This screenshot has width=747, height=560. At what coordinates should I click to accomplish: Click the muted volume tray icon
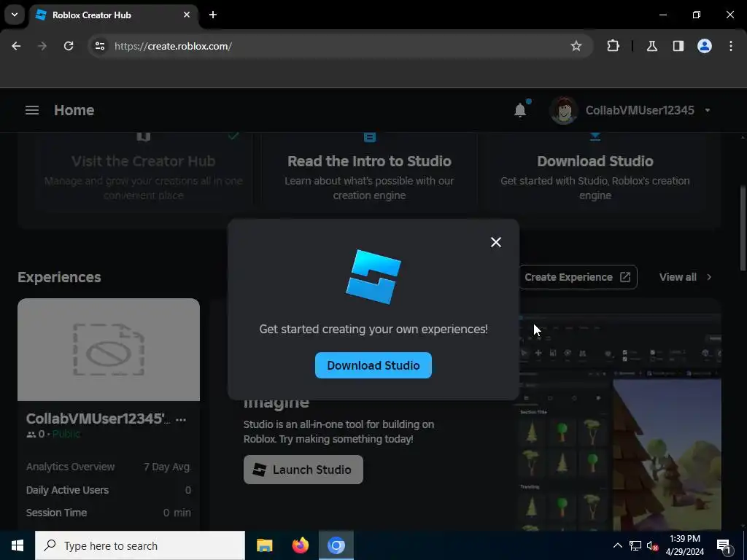(x=652, y=545)
